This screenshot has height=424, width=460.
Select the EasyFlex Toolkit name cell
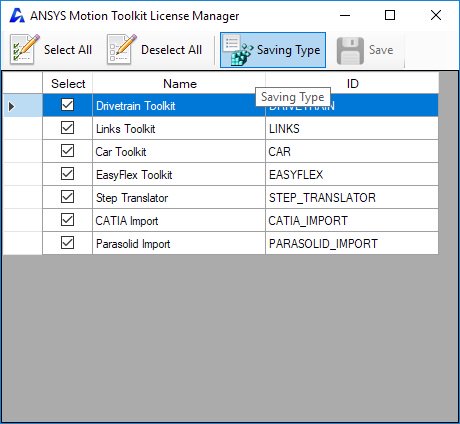coord(179,174)
